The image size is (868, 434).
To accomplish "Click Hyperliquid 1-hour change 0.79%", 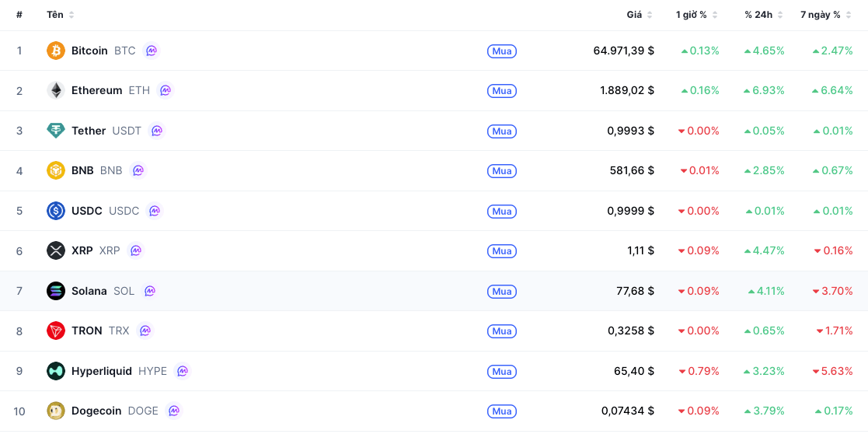I will pyautogui.click(x=699, y=371).
